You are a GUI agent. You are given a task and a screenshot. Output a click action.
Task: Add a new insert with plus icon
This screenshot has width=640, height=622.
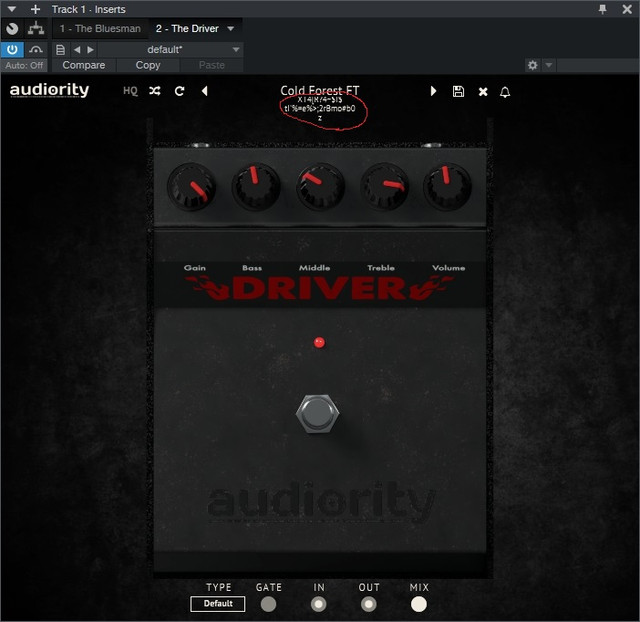[x=36, y=9]
